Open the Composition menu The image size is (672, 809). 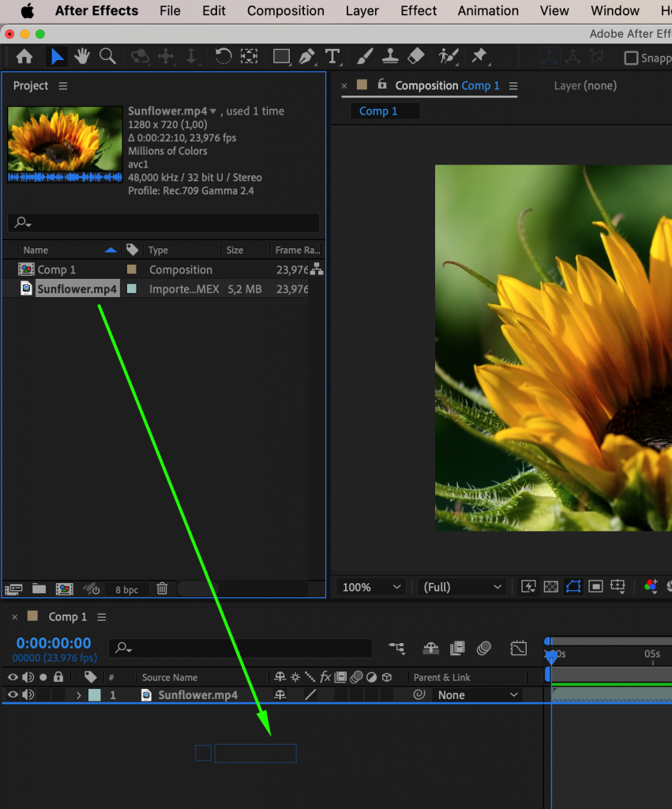click(285, 11)
